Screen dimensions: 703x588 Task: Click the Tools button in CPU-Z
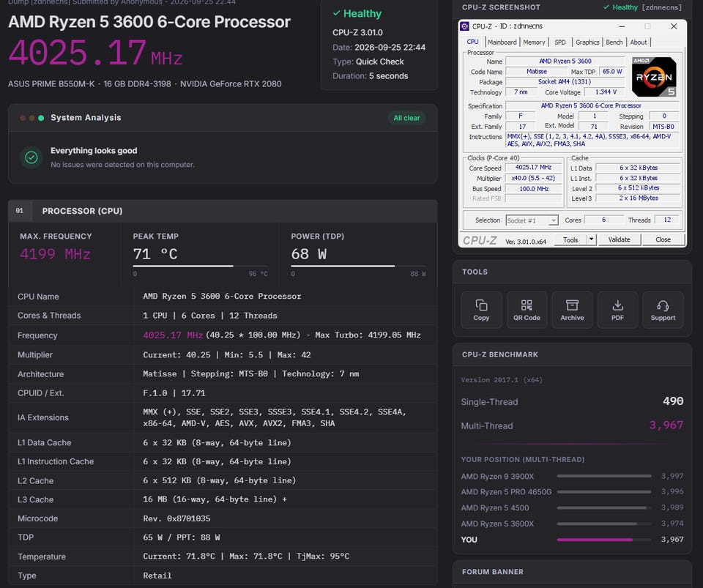coord(570,239)
